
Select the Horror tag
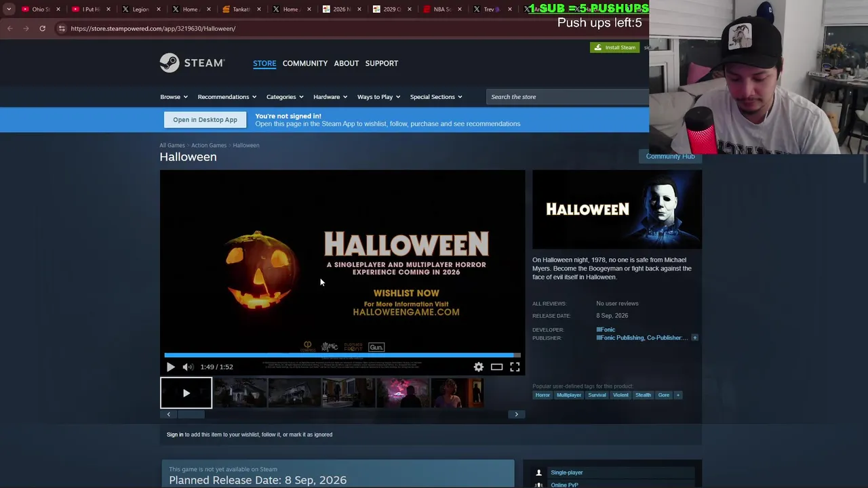coord(542,395)
